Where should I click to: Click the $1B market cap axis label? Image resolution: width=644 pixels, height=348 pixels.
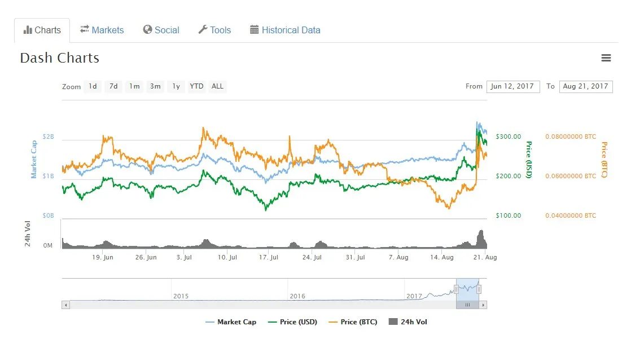[48, 176]
